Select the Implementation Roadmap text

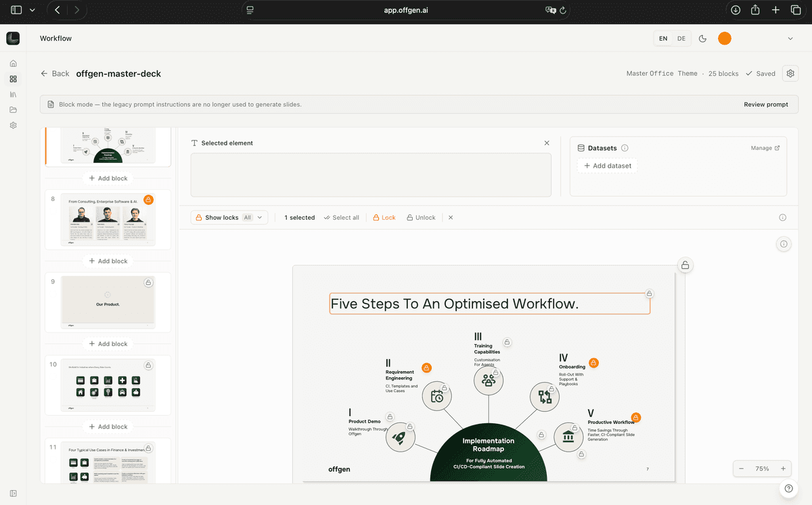click(x=489, y=445)
